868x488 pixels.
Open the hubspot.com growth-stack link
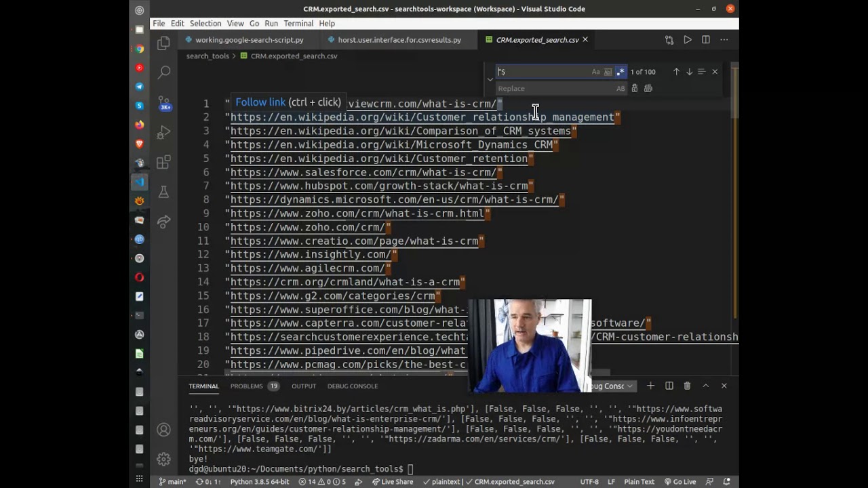pos(379,186)
